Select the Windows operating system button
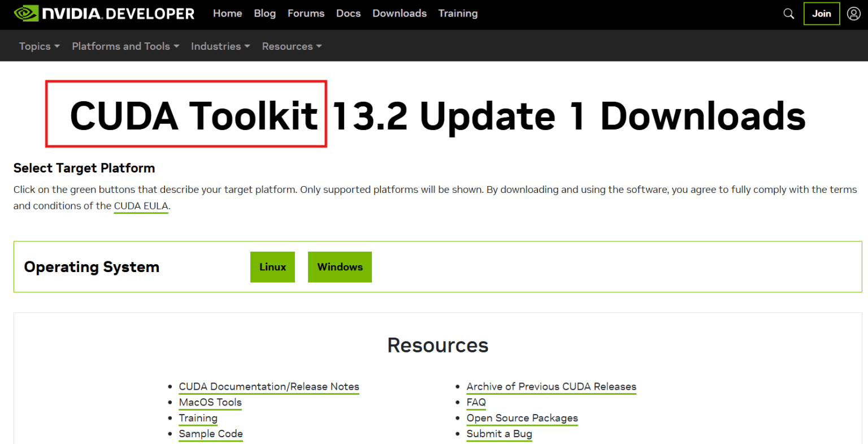This screenshot has height=444, width=868. tap(340, 267)
